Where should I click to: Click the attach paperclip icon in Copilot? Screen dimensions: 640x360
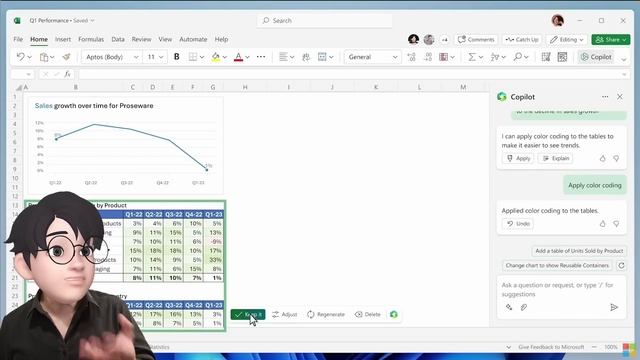pos(524,307)
